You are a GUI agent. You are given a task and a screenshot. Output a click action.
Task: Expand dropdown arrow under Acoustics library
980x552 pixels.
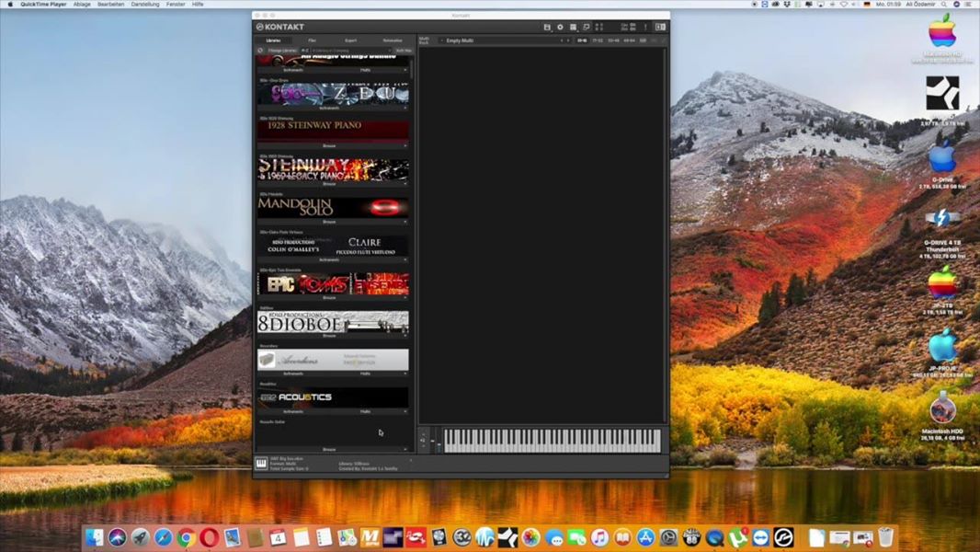point(405,412)
